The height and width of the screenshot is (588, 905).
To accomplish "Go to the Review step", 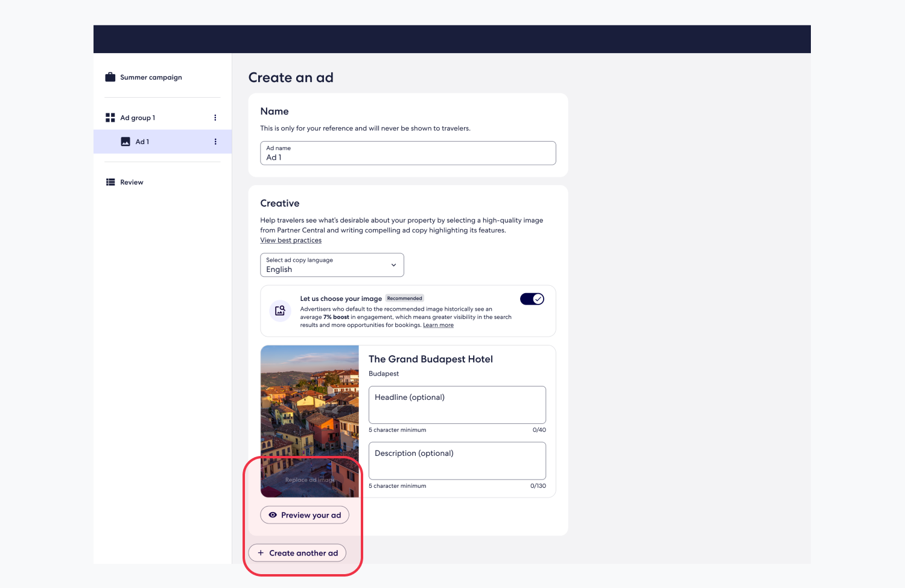I will 132,182.
